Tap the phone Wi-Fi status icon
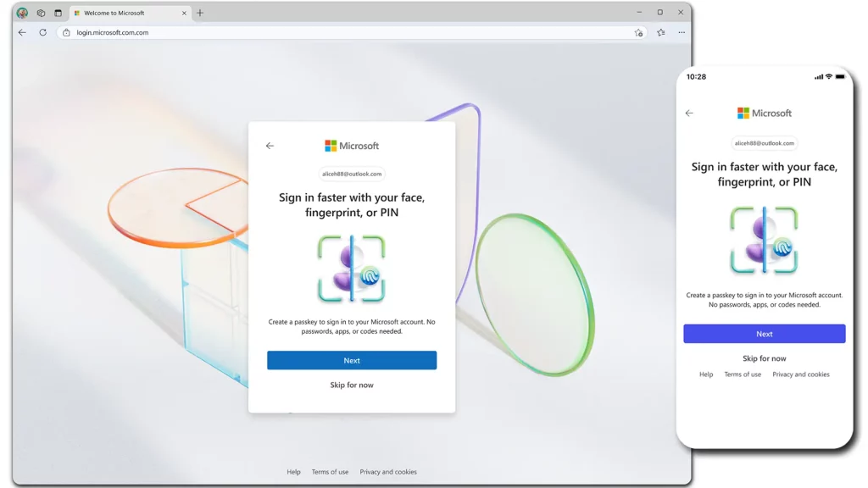 point(829,77)
